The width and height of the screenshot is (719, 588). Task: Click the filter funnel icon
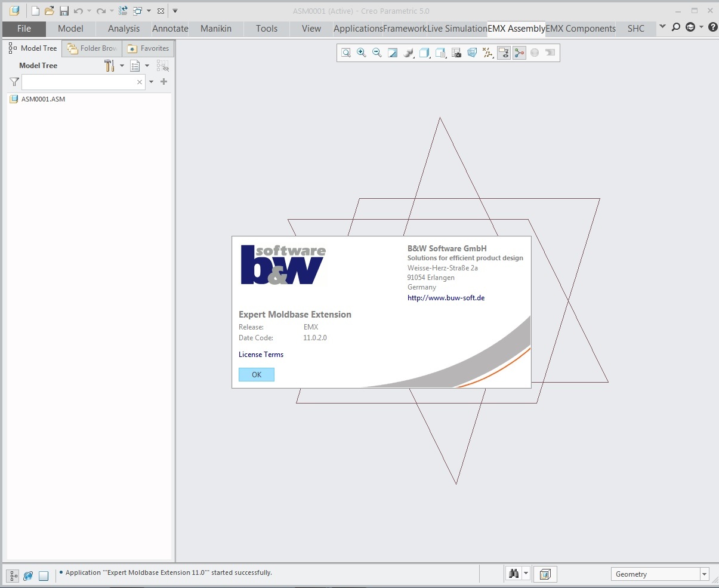pyautogui.click(x=14, y=82)
